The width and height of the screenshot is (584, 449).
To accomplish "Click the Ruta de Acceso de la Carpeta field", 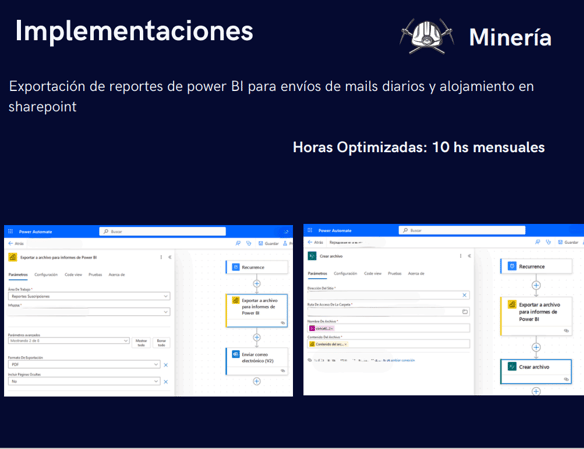I will (388, 312).
